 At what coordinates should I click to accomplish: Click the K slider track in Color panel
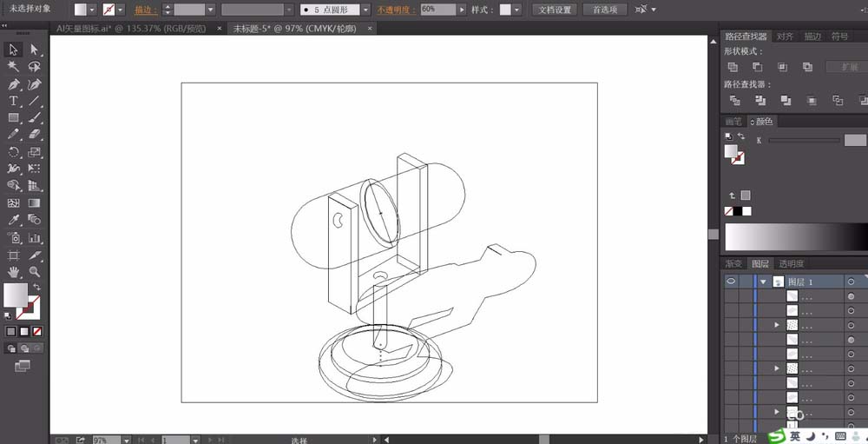click(805, 141)
